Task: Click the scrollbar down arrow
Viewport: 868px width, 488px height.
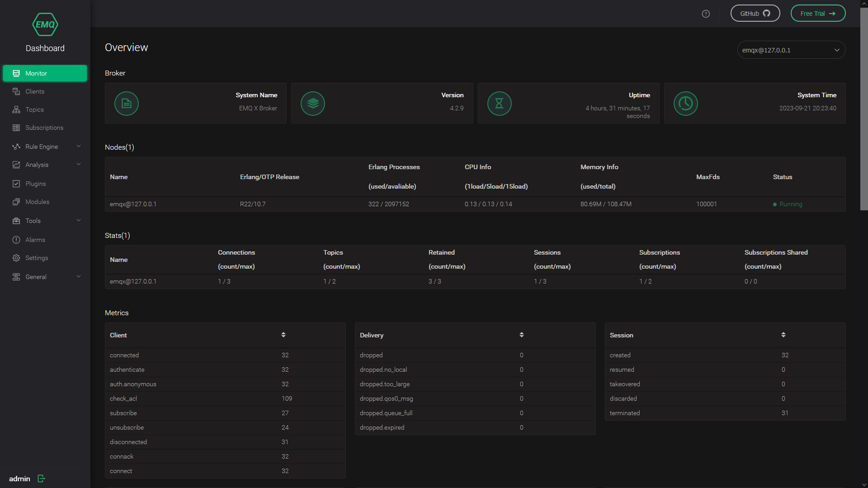Action: click(864, 484)
